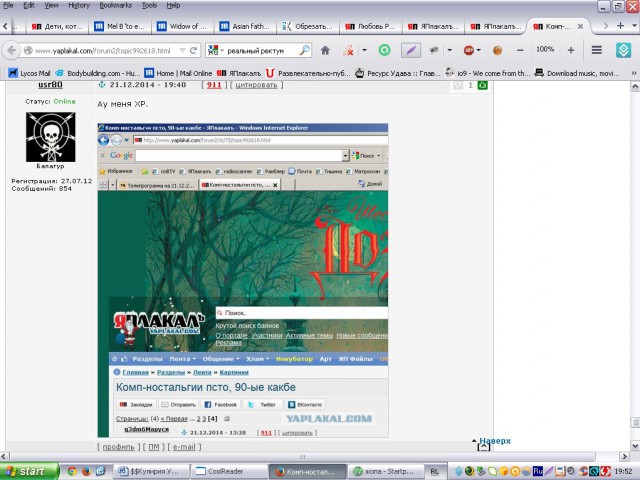Click usr80's skull avatar image

tap(51, 137)
